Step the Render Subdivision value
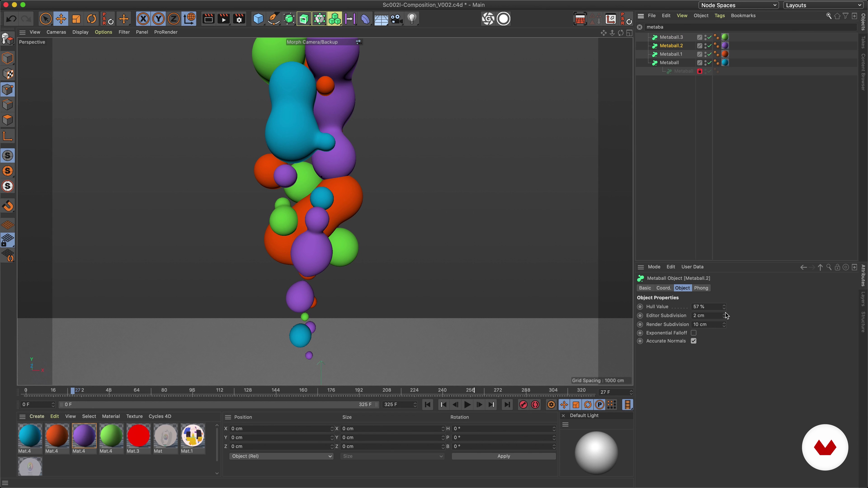Viewport: 868px width, 488px height. (x=724, y=324)
